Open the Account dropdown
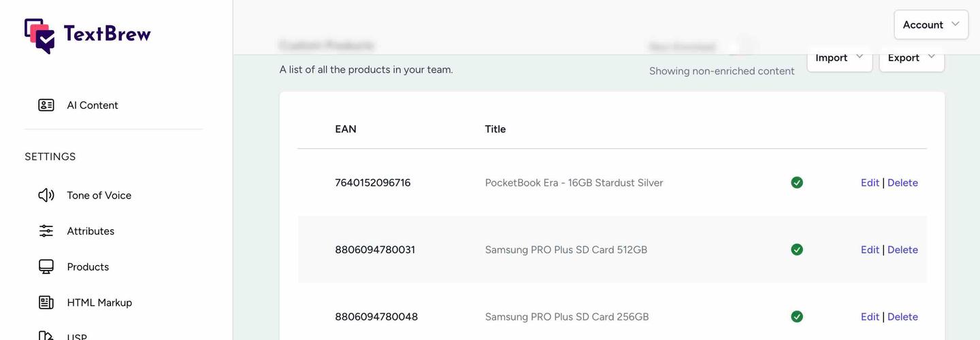Viewport: 980px width, 340px height. click(930, 24)
